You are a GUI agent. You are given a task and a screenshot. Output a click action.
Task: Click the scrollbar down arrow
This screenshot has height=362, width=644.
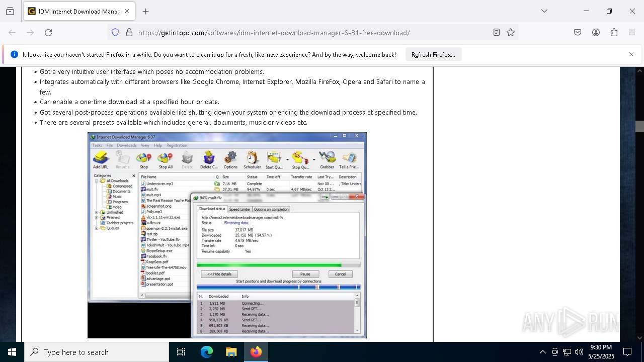tap(639, 338)
